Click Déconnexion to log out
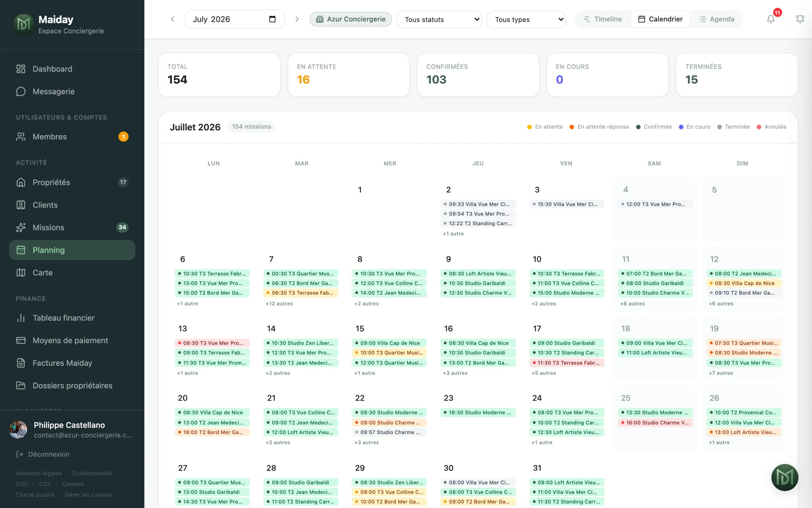 click(43, 454)
